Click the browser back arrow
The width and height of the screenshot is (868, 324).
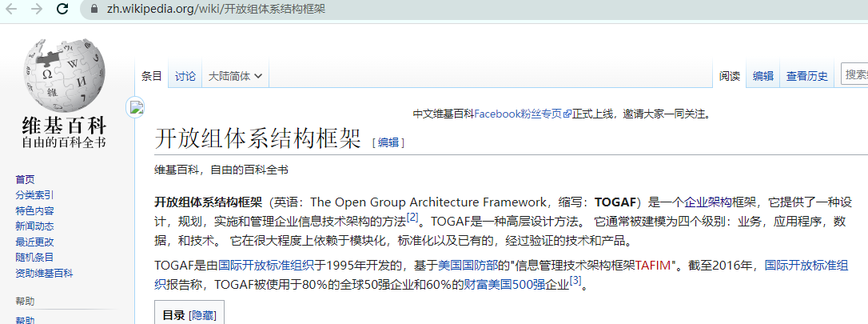pos(11,9)
